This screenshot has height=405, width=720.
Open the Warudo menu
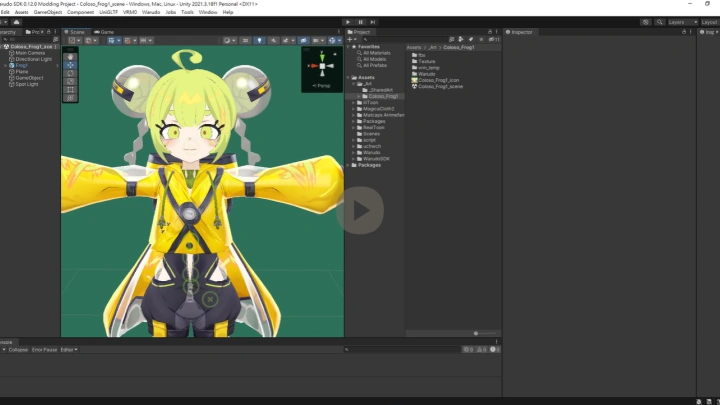pyautogui.click(x=151, y=12)
